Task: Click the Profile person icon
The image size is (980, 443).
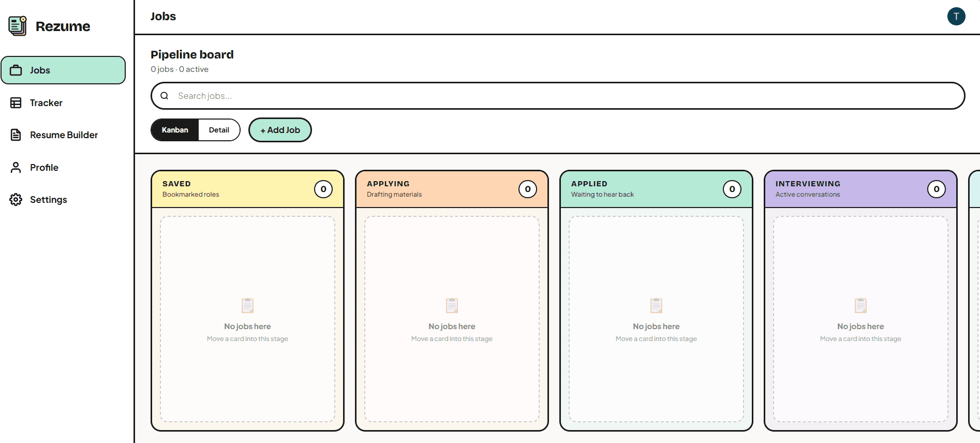Action: pos(16,168)
